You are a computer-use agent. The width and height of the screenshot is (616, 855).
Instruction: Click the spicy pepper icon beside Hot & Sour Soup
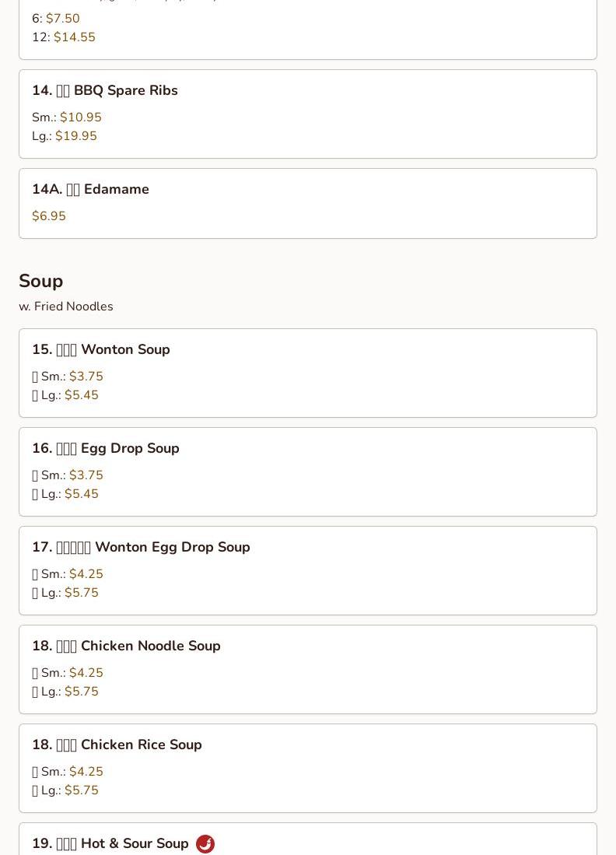click(205, 843)
